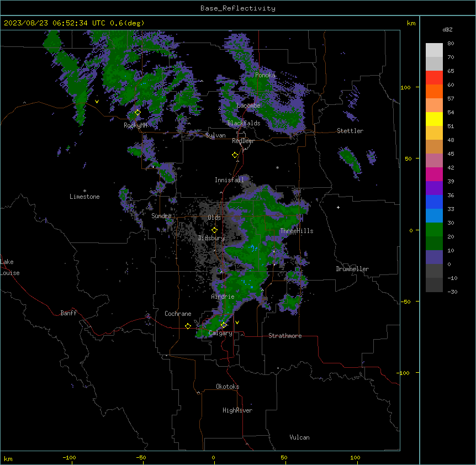Click the -30 value in dBZ legend
Screen dimensions: 476x465
tap(452, 292)
